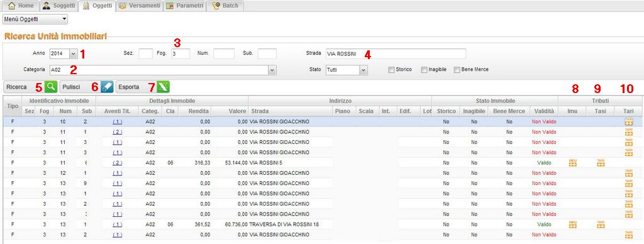Open the ( 2 ) Aventi Tit. link in the Num 11 Sub 1 row
This screenshot has width=644, height=244.
[x=117, y=132]
